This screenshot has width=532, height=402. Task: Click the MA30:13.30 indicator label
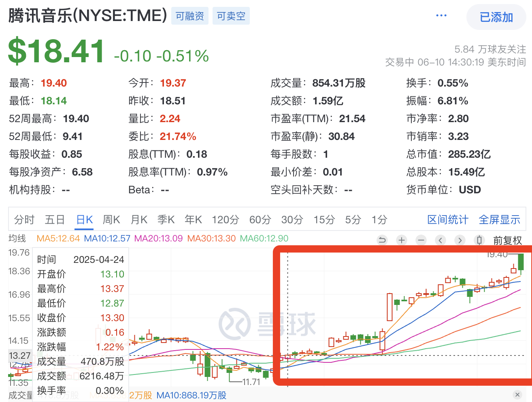(211, 238)
